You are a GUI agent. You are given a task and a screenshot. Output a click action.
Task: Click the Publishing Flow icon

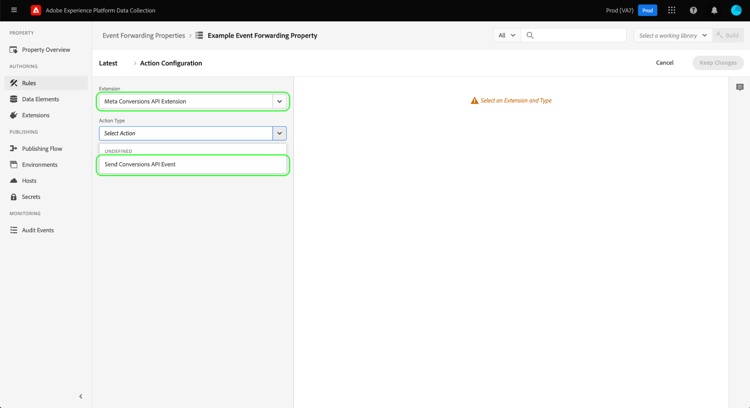coord(13,149)
